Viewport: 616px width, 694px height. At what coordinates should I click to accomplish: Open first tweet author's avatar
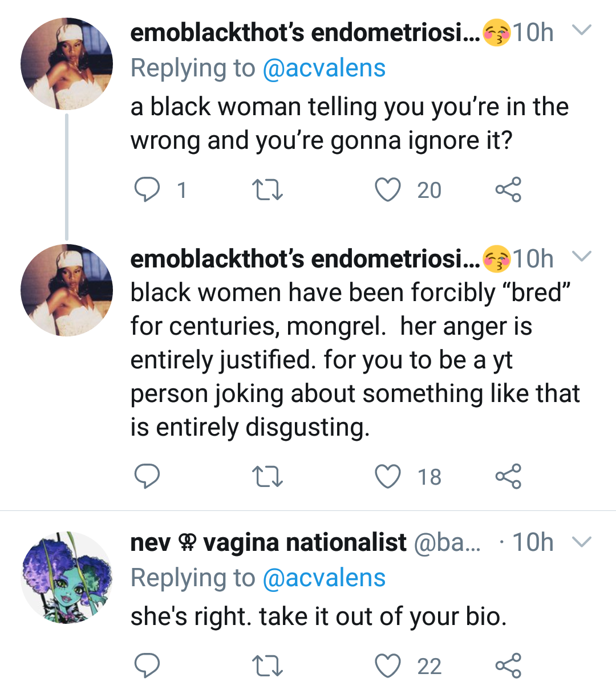67,64
